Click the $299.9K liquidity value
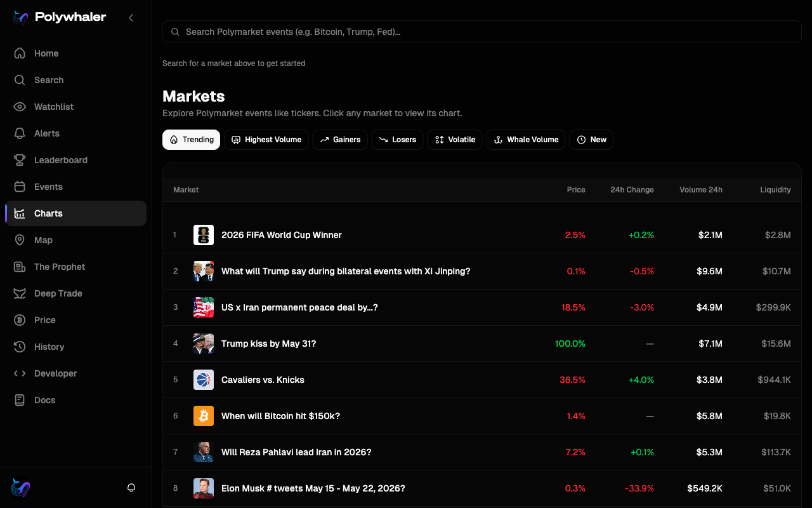 pyautogui.click(x=773, y=307)
